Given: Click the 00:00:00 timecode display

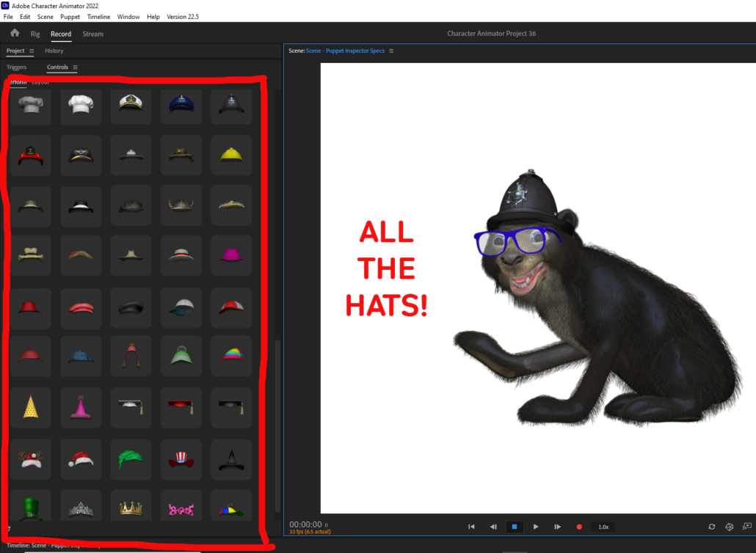Looking at the screenshot, I should pos(305,524).
